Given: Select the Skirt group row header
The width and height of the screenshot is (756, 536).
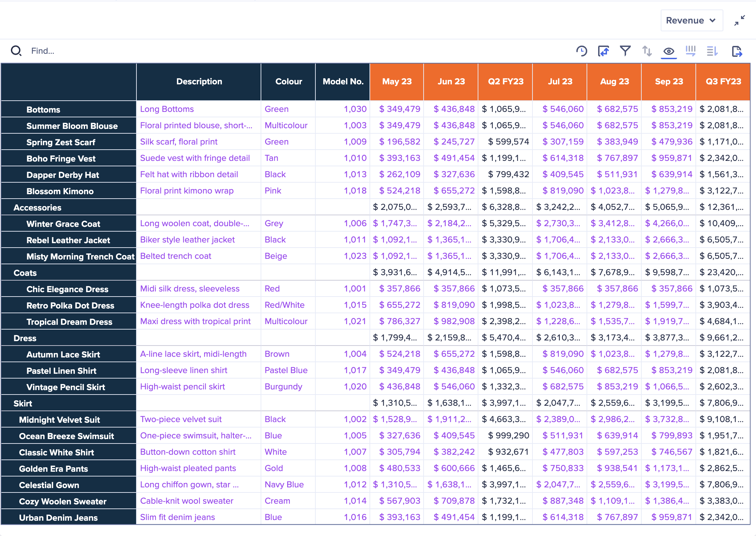Looking at the screenshot, I should click(23, 403).
